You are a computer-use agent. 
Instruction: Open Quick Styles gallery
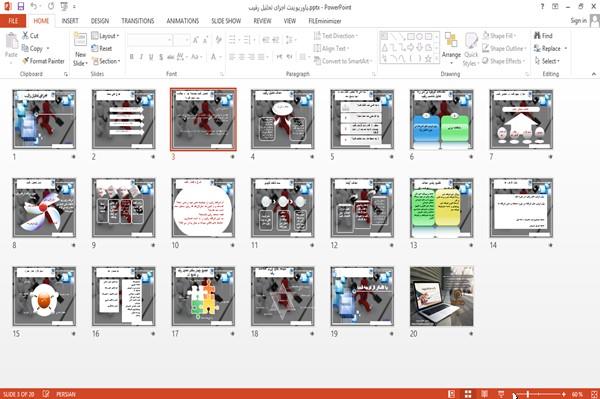[470, 49]
